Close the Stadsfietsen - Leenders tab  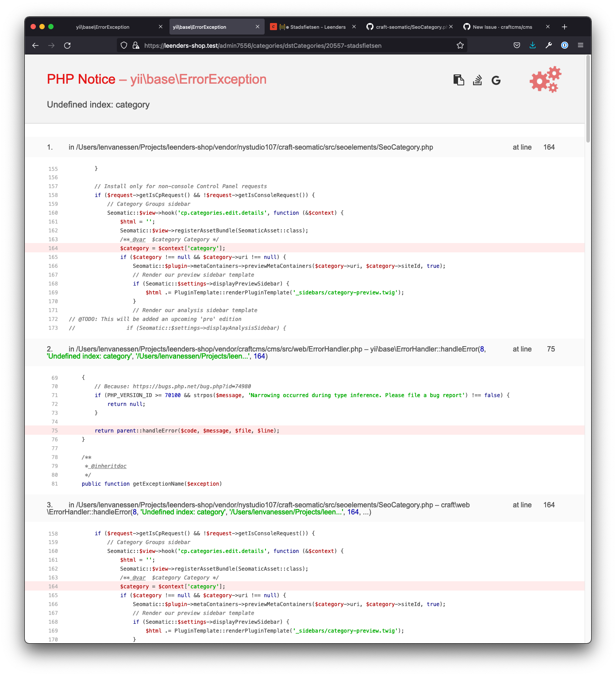pyautogui.click(x=354, y=27)
